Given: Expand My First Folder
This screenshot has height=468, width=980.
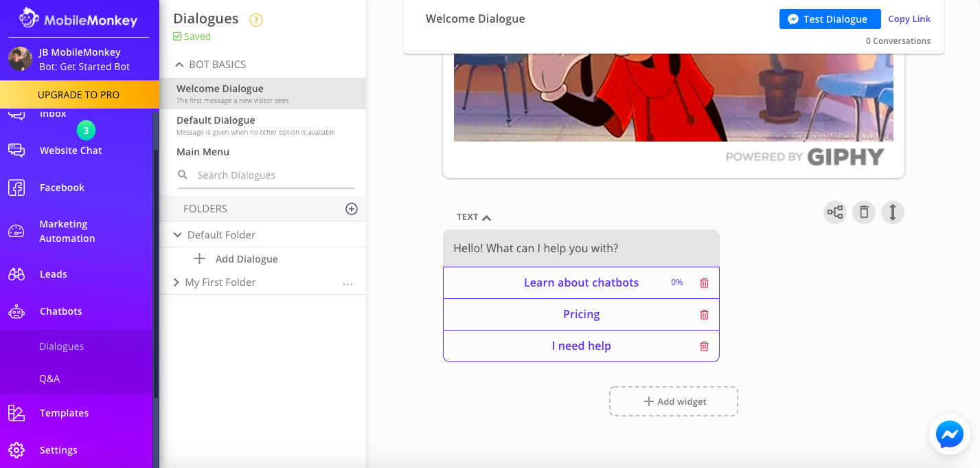Looking at the screenshot, I should click(x=177, y=282).
